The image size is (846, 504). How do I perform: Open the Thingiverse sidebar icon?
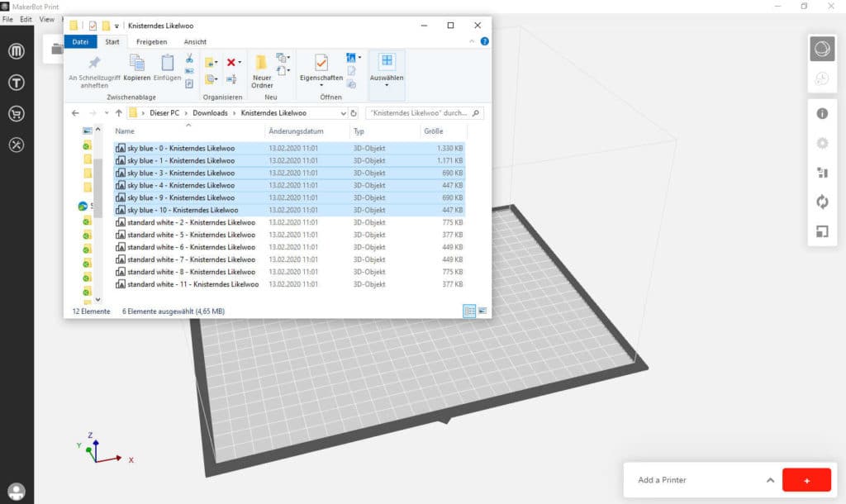click(x=17, y=83)
